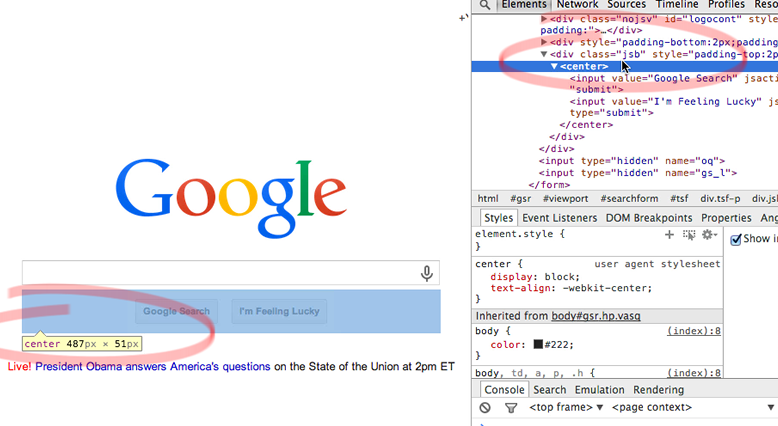Open the Profiles panel tab
778x426 pixels.
(726, 4)
